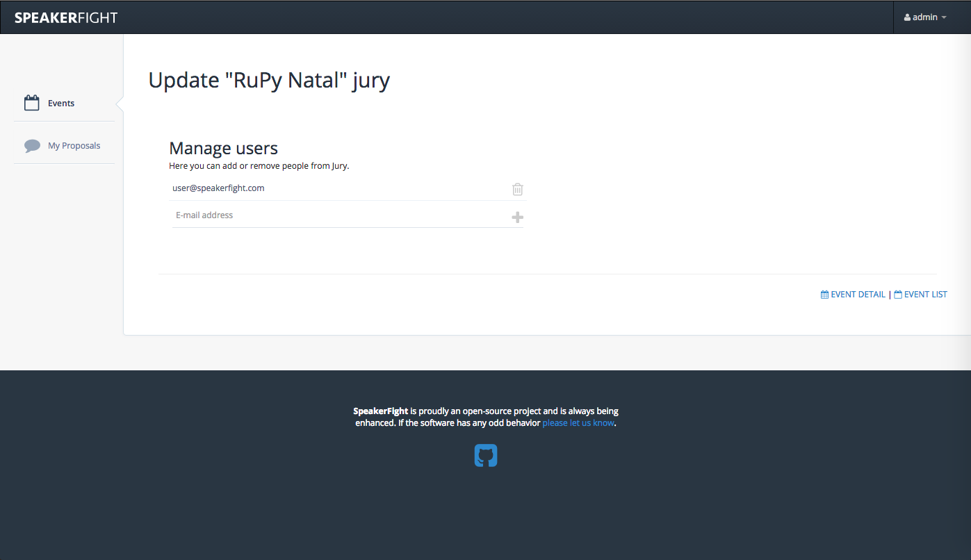Click the calendar icon next to Events
971x560 pixels.
point(32,104)
